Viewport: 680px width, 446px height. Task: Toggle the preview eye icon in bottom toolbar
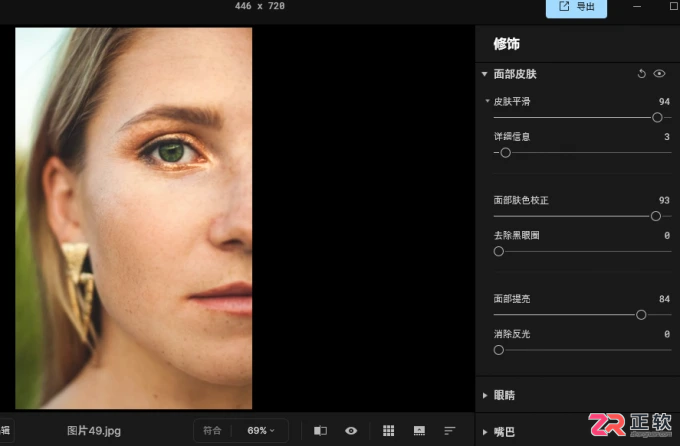point(351,431)
